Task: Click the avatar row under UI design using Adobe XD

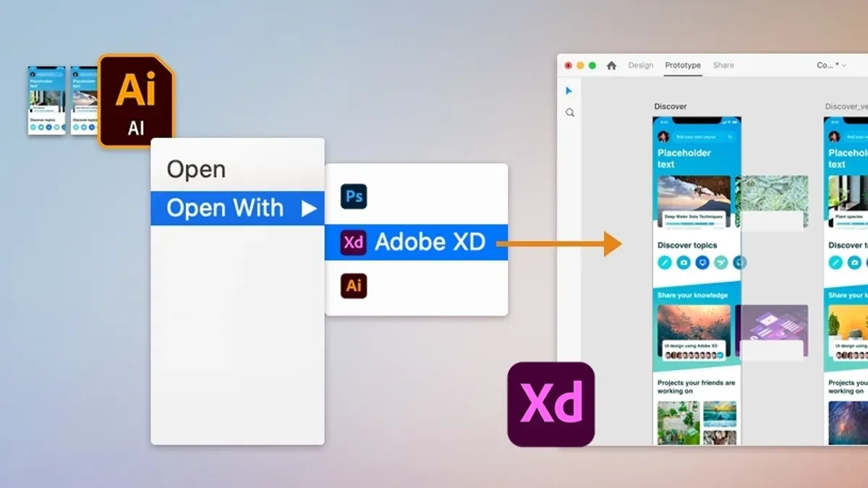Action: pos(694,355)
